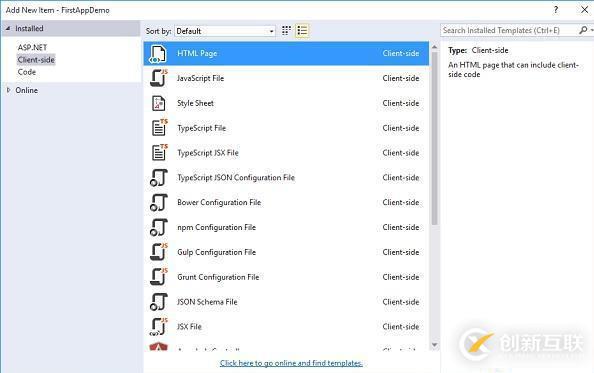Select the Client-side category

coord(36,59)
